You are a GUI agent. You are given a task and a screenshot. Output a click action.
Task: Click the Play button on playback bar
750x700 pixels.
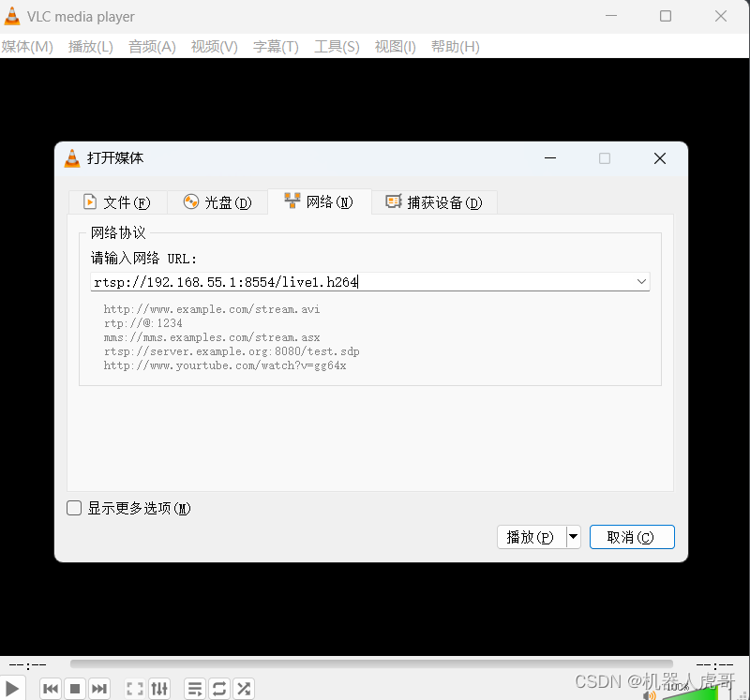[13, 688]
